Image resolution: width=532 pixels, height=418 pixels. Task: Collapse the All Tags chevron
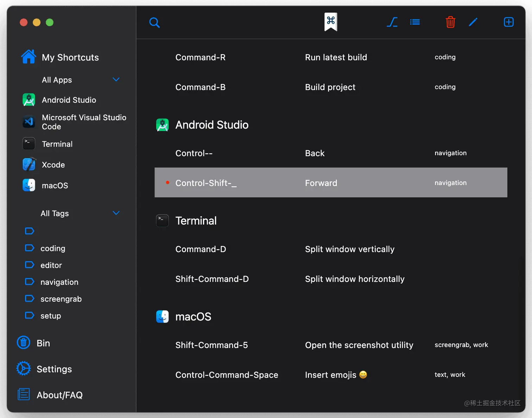[116, 213]
